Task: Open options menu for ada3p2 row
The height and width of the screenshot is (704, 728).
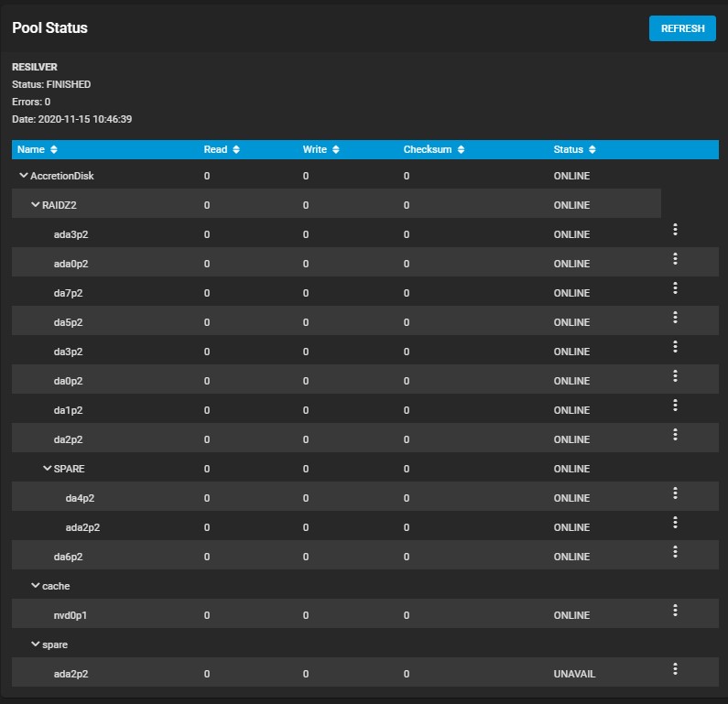Action: tap(675, 229)
